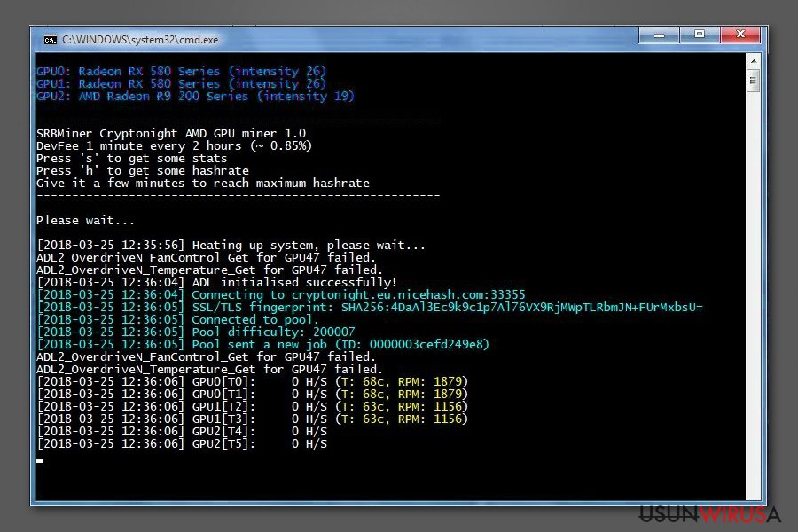Click the SRBMiner Cryptonight AMD GPU miner 1.0 line
798x532 pixels.
point(171,133)
